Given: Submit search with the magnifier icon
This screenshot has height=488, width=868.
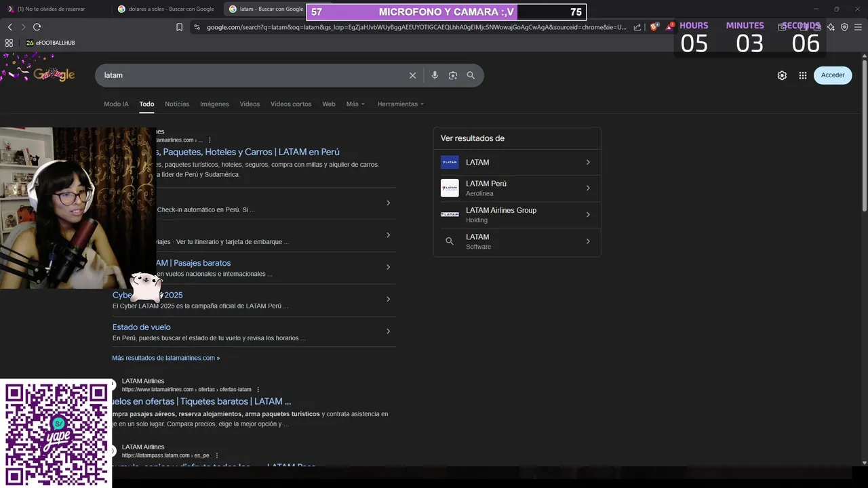Looking at the screenshot, I should coord(471,75).
